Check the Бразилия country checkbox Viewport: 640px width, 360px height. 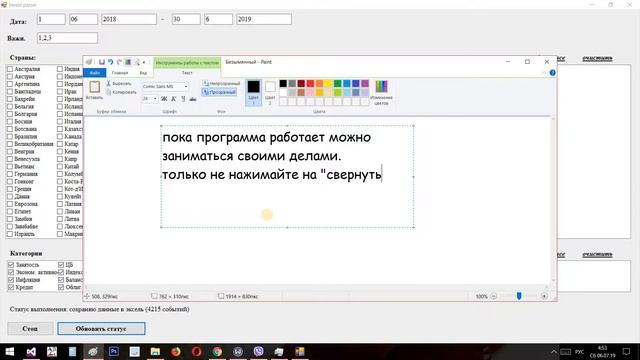click(x=10, y=136)
